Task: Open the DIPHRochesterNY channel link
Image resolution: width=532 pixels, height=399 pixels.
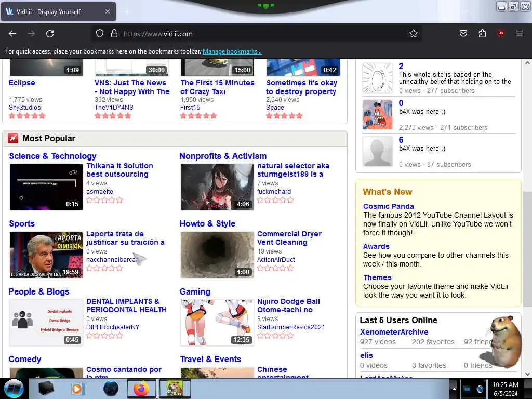Action: click(113, 327)
